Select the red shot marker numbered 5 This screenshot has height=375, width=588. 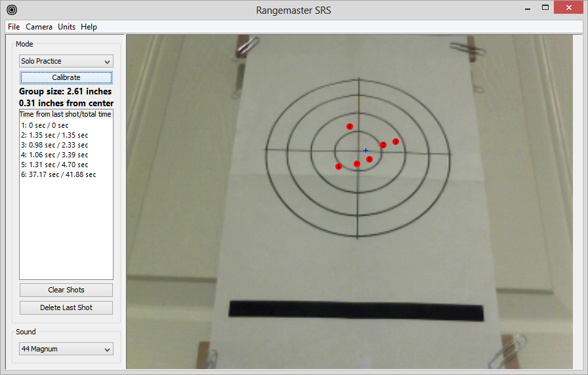[369, 159]
